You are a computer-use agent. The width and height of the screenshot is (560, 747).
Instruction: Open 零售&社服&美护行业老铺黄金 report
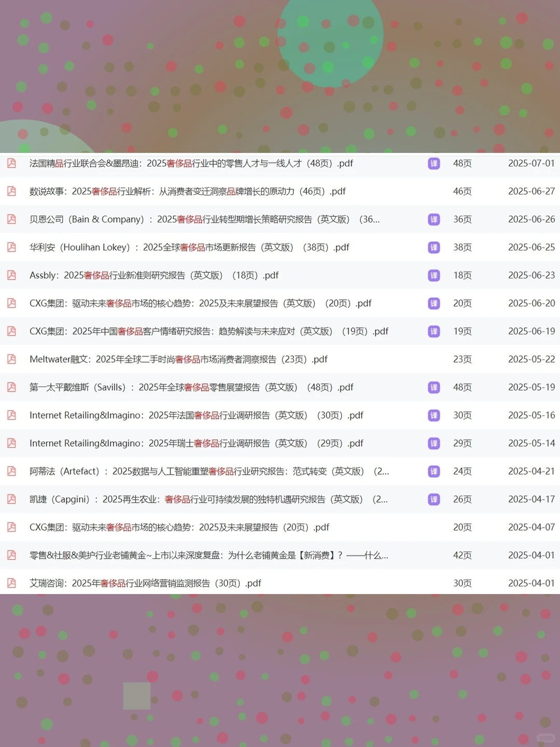(x=209, y=556)
